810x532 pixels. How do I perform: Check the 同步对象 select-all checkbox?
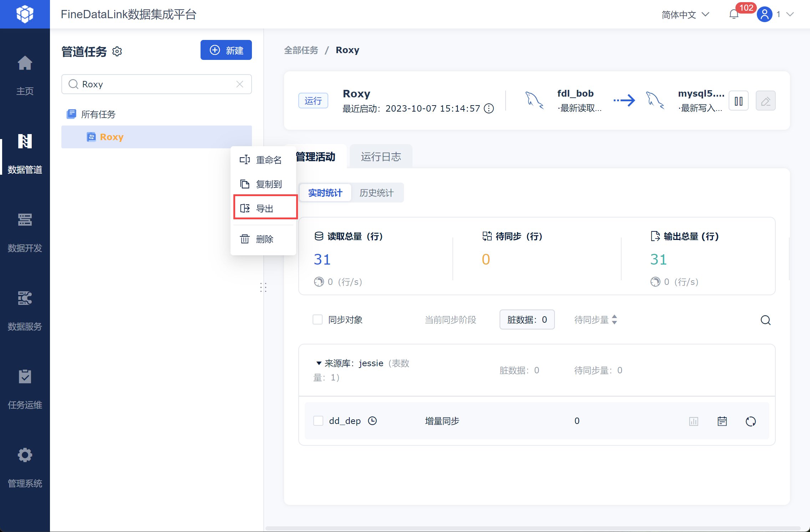coord(318,319)
